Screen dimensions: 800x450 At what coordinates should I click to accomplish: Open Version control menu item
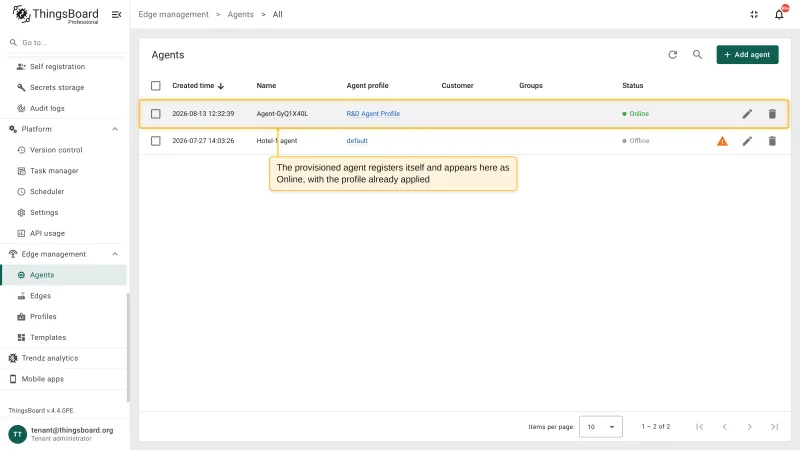(x=64, y=150)
